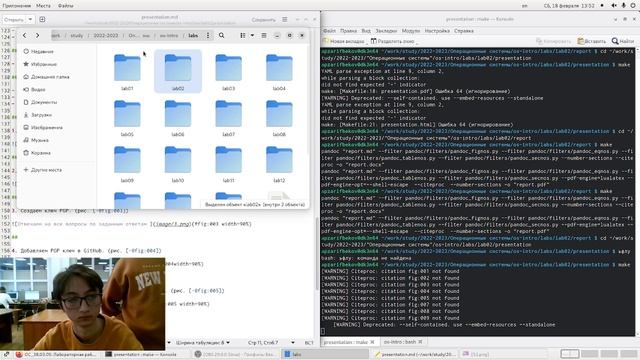The image size is (640, 360).
Task: Click volume icon in system tray
Action: pos(614,6)
